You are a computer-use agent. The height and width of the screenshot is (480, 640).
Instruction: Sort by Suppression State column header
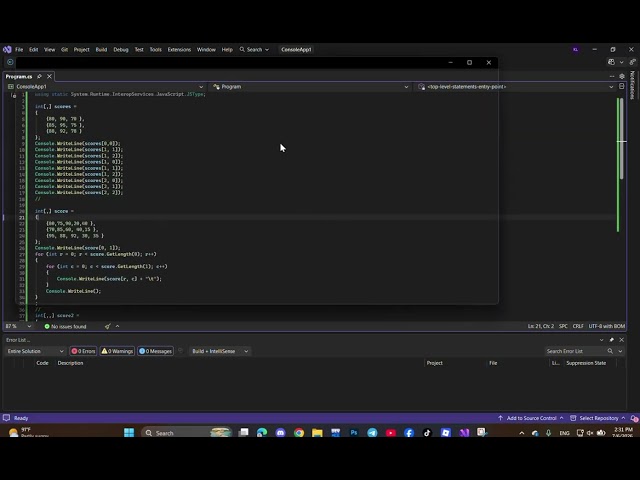click(586, 363)
